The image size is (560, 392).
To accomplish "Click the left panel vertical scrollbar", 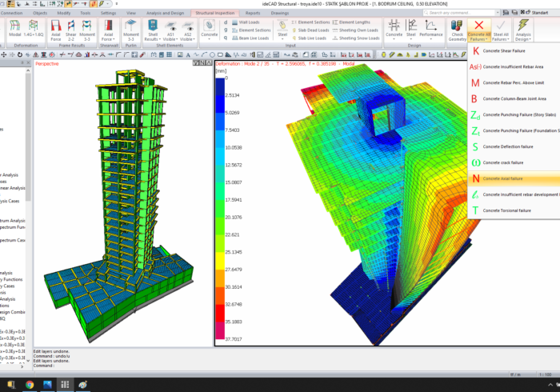I will pyautogui.click(x=28, y=136).
